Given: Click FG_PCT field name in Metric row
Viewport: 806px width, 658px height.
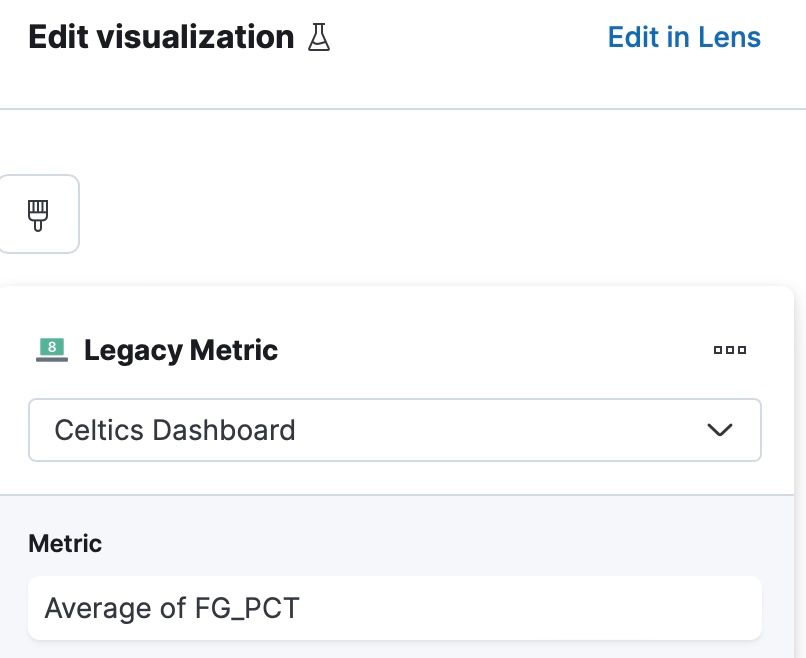Looking at the screenshot, I should pos(245,608).
